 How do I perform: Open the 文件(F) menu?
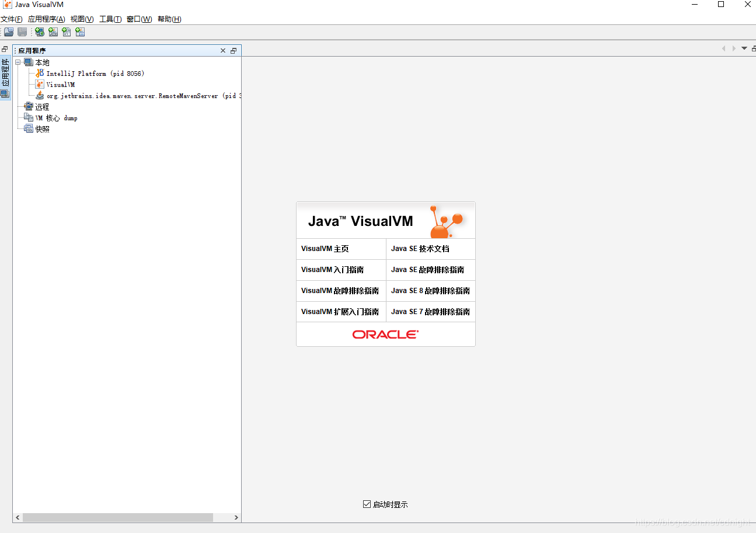(x=12, y=19)
